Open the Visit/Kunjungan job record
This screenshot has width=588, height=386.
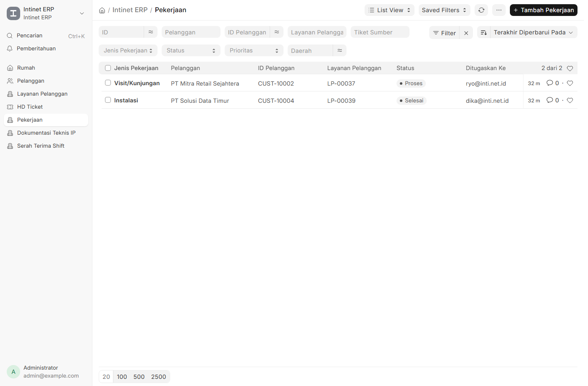[x=137, y=83]
